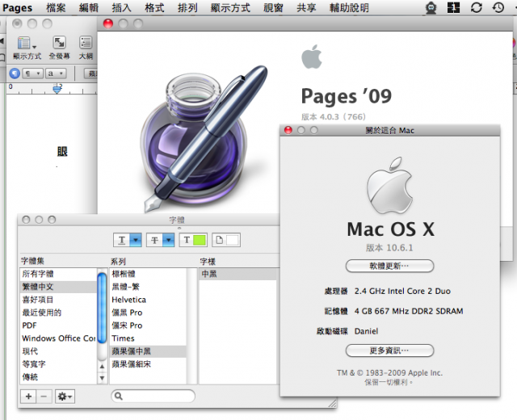Viewport: 517px width, 420px height.
Task: Add a font collection with plus button
Action: (x=28, y=397)
